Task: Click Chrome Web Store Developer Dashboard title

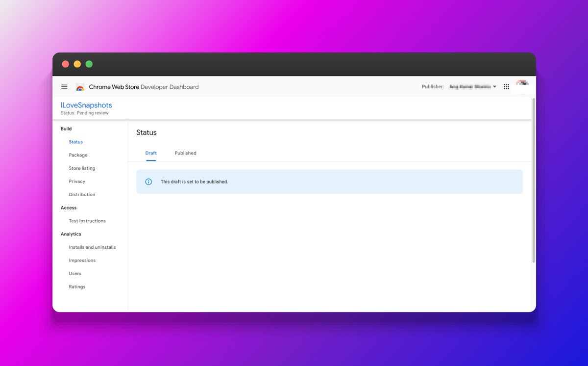Action: [x=144, y=87]
